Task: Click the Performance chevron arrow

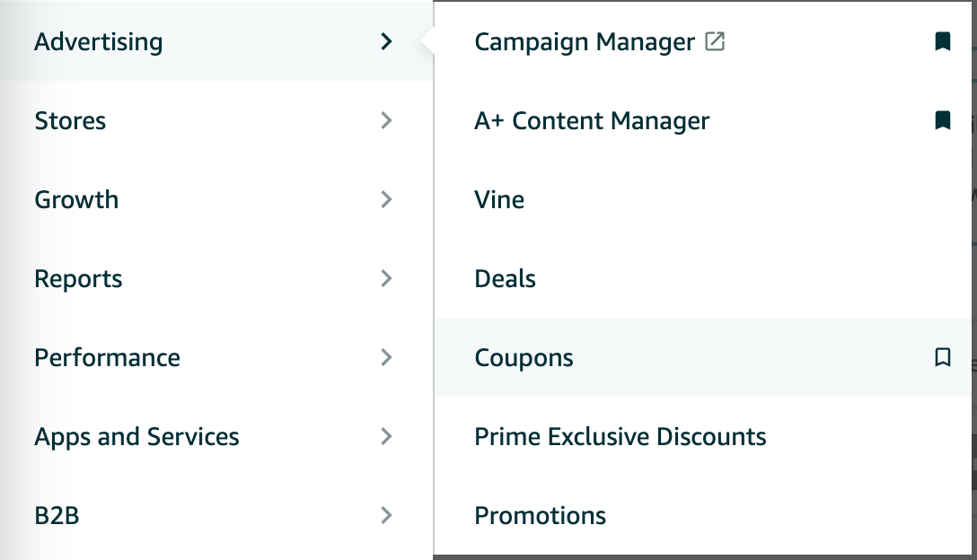Action: (386, 357)
